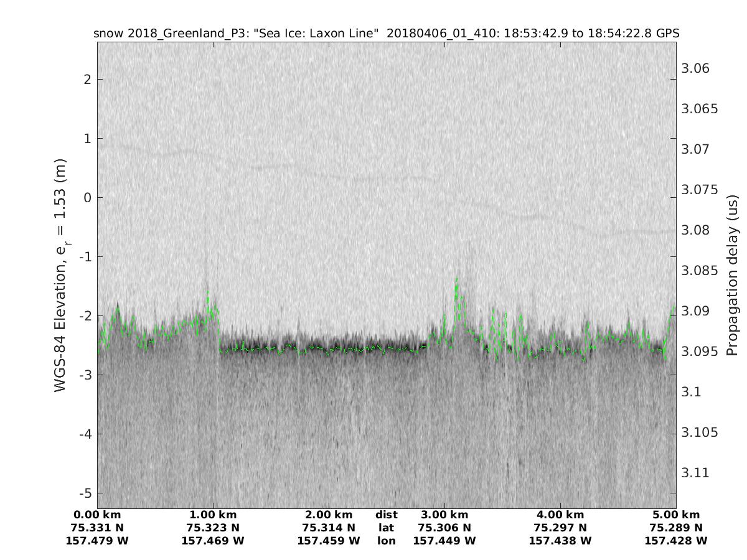Click the 2.00 km distance tick label

(329, 515)
